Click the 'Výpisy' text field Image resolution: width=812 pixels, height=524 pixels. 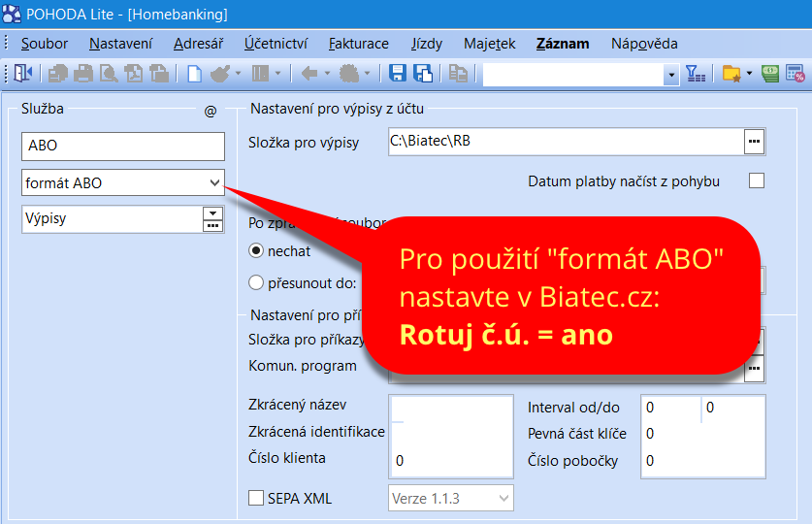113,219
